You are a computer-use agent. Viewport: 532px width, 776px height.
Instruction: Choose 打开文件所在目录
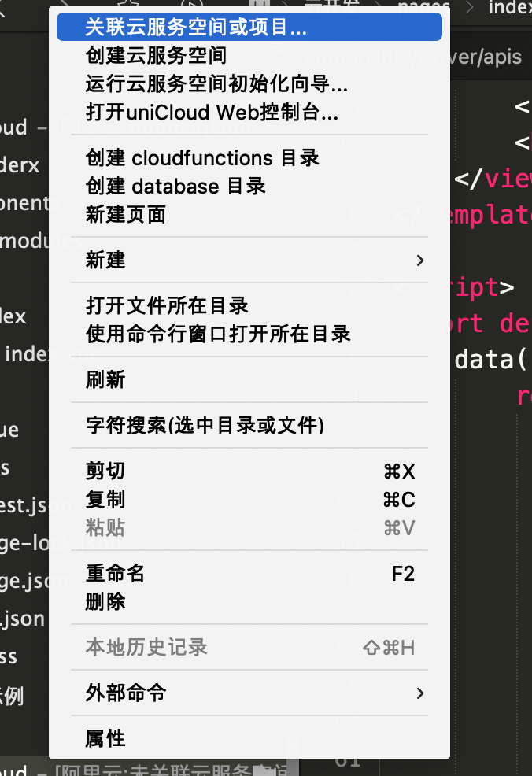[x=249, y=306]
